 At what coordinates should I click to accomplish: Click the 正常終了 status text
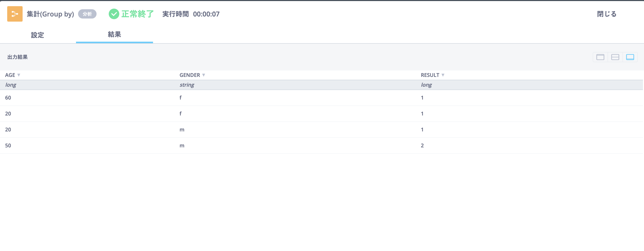click(137, 14)
